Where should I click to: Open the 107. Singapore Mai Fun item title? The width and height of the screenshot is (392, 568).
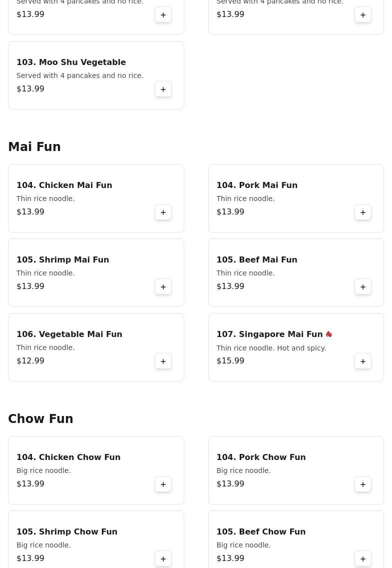269,334
